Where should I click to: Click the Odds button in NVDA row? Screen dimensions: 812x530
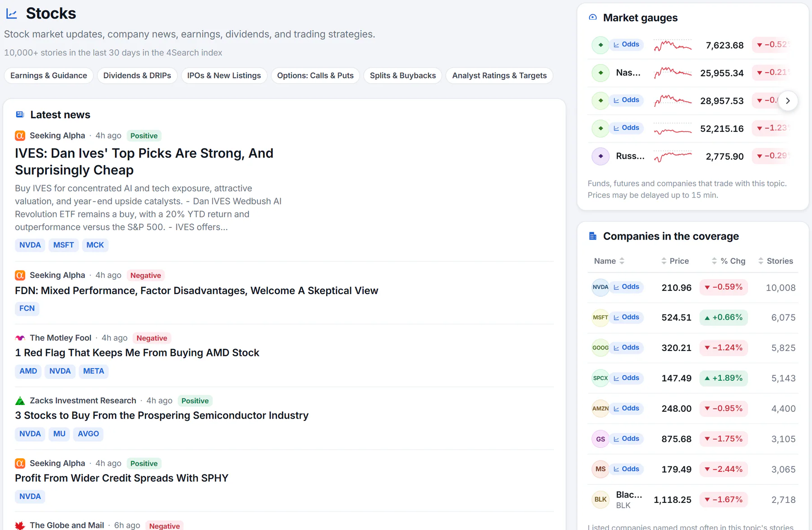tap(626, 287)
